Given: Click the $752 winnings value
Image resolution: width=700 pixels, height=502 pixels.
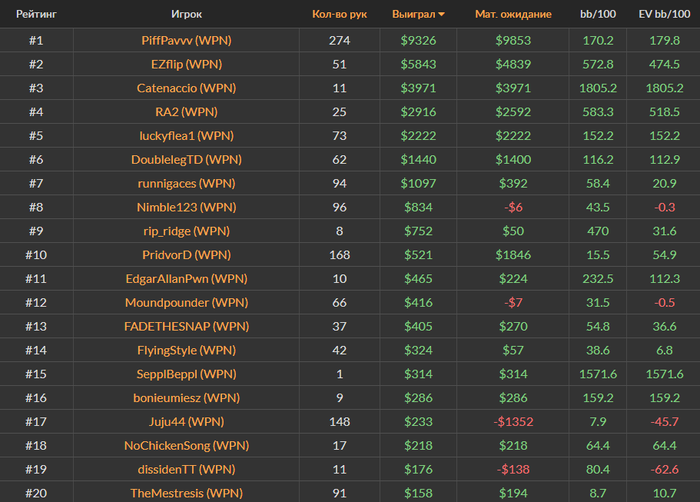Looking at the screenshot, I should pyautogui.click(x=418, y=231).
